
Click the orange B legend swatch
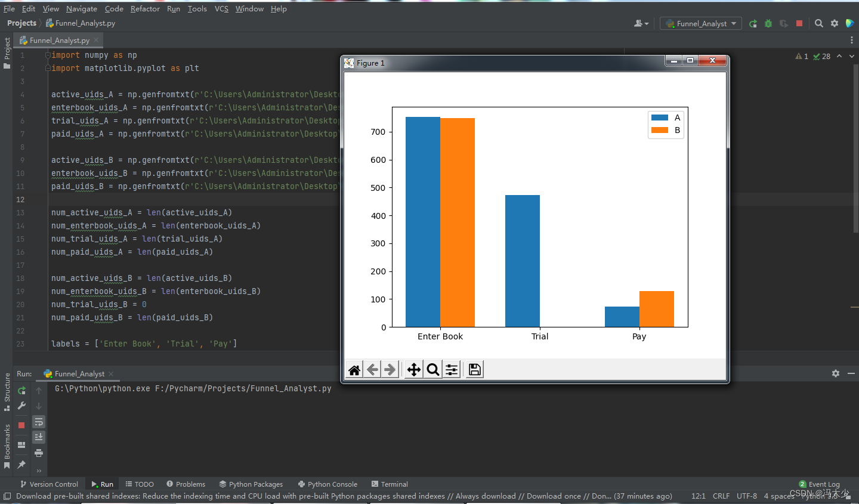[x=659, y=130]
